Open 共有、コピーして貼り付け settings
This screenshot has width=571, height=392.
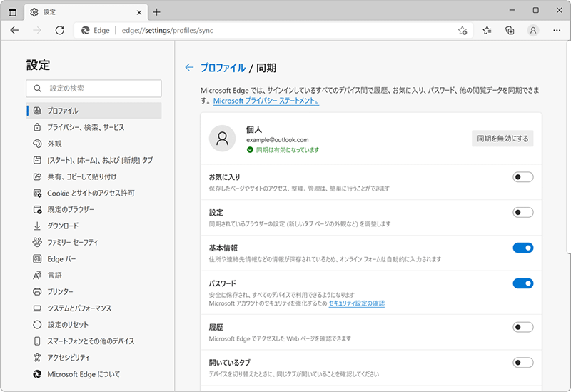(94, 176)
